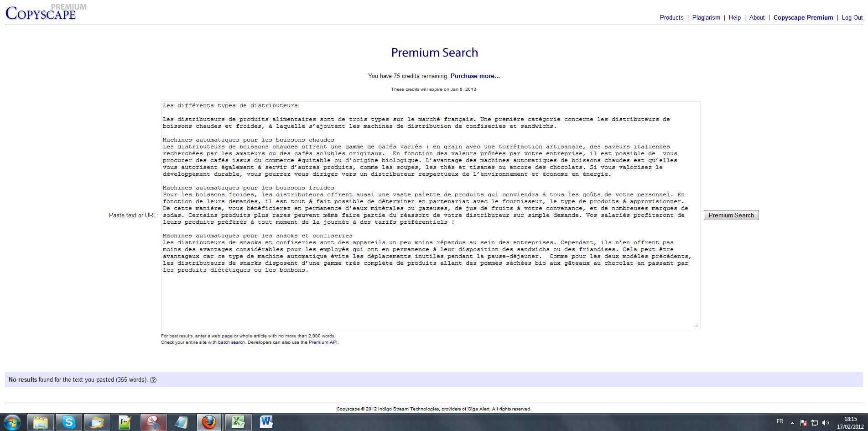Open the Action Center flag icon

click(x=804, y=423)
